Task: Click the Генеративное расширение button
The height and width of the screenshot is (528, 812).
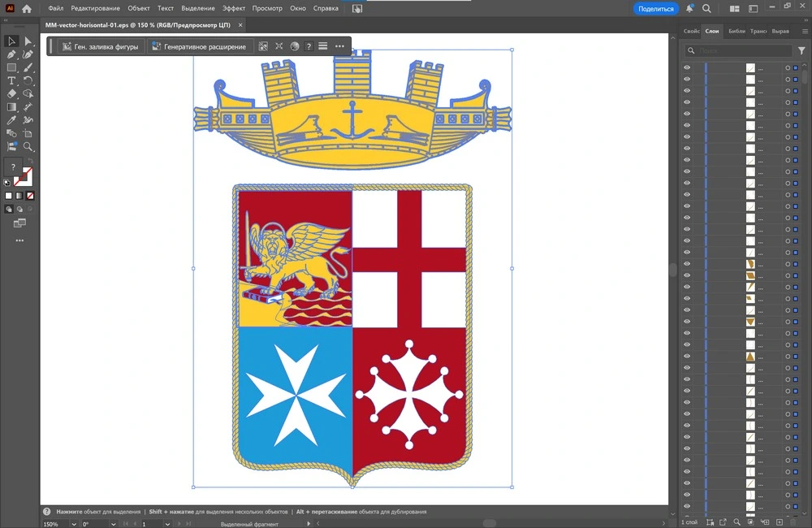Action: click(x=200, y=46)
